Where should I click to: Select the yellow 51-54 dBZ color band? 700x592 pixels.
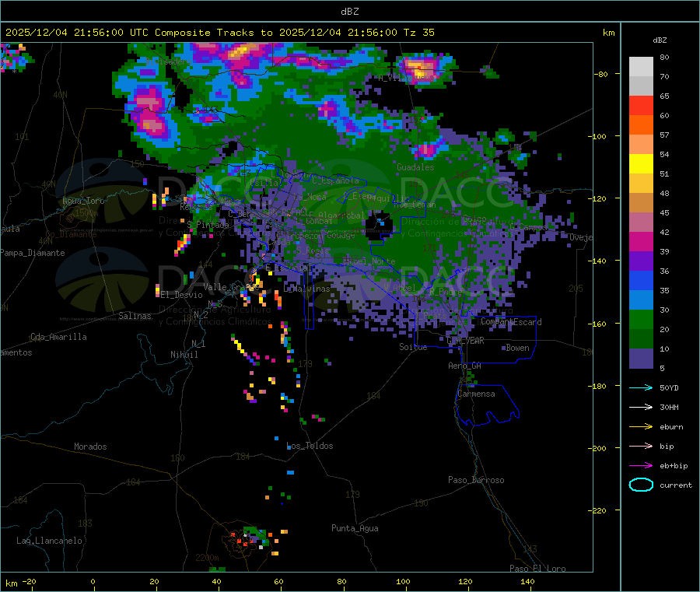coord(641,164)
